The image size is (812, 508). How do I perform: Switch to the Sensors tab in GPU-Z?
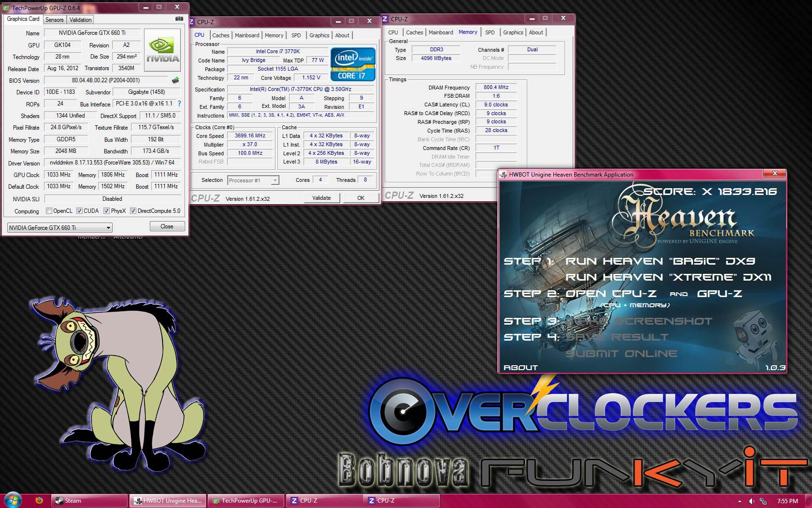point(54,20)
